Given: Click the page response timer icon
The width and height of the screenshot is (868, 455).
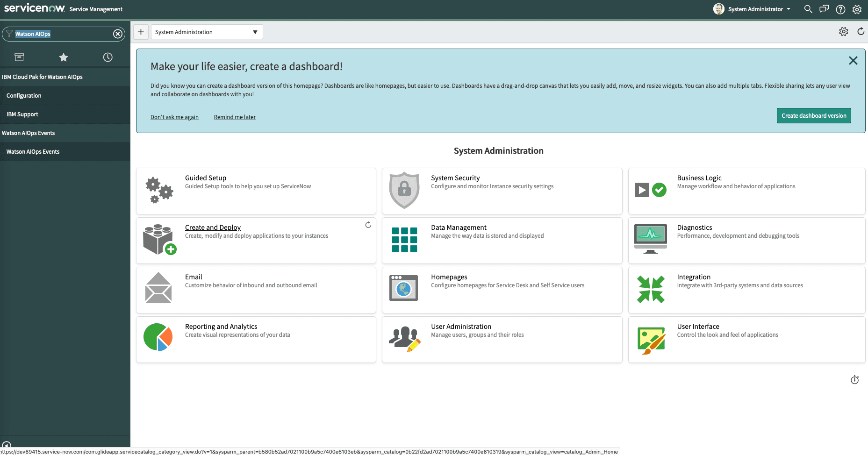Looking at the screenshot, I should pos(854,380).
